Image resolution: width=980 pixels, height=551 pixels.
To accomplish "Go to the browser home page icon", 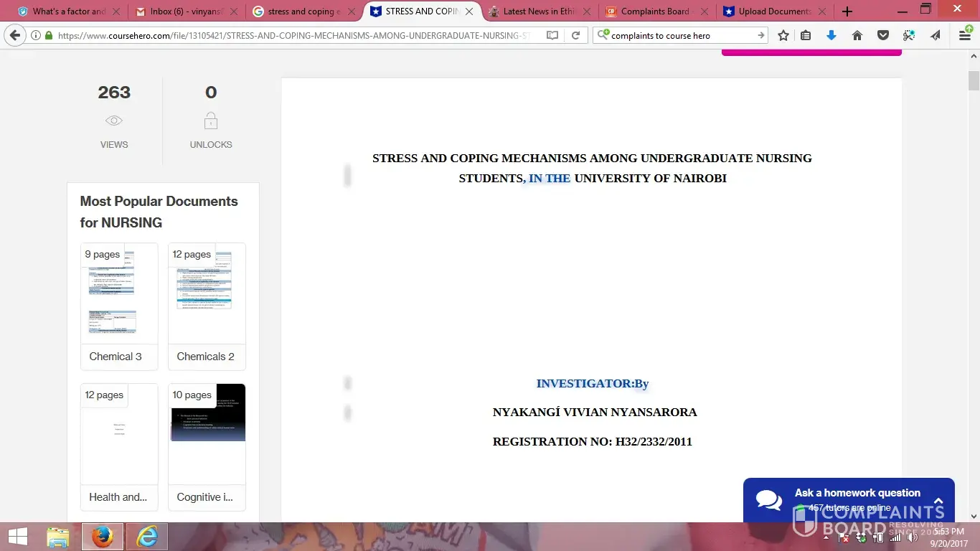I will point(857,36).
